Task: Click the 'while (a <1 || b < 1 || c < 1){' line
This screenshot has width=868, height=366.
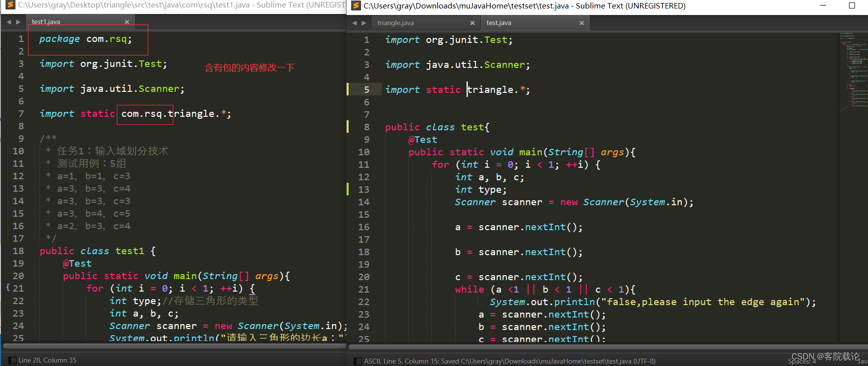Action: [x=545, y=290]
